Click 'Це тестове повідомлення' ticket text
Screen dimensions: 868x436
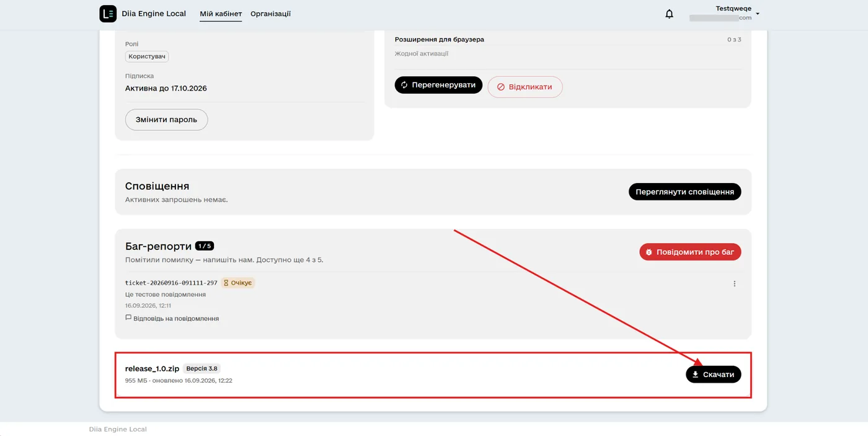click(166, 295)
